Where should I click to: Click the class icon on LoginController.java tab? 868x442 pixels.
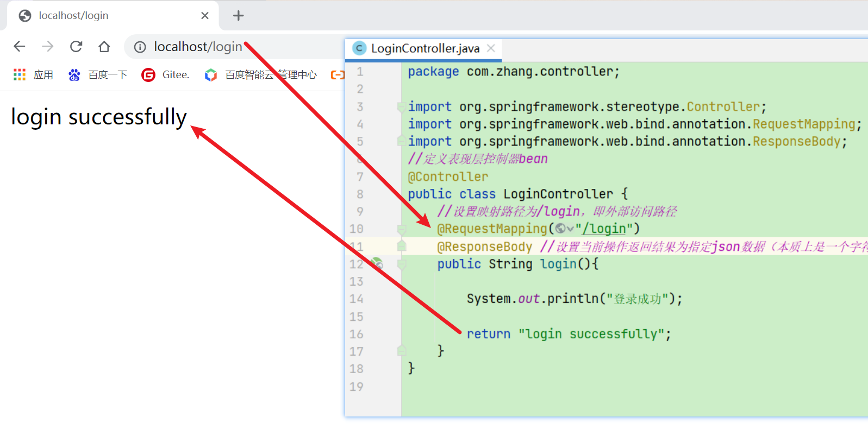coord(359,48)
